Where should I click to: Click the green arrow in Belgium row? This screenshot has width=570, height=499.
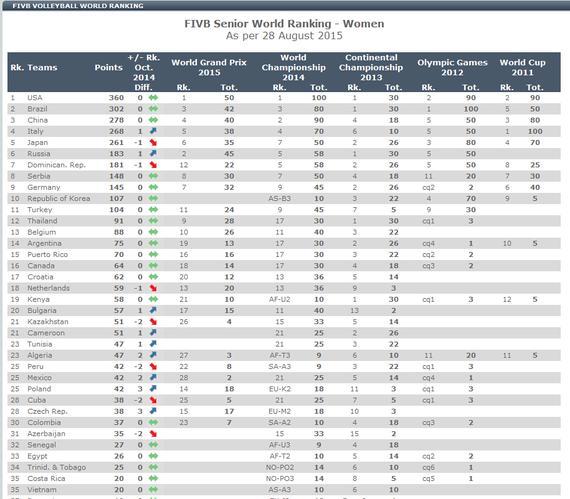click(x=153, y=232)
